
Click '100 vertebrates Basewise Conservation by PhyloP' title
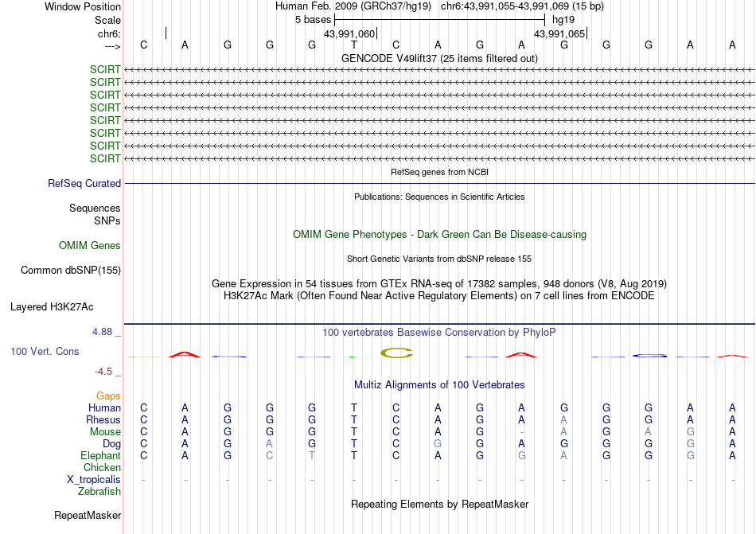439,332
